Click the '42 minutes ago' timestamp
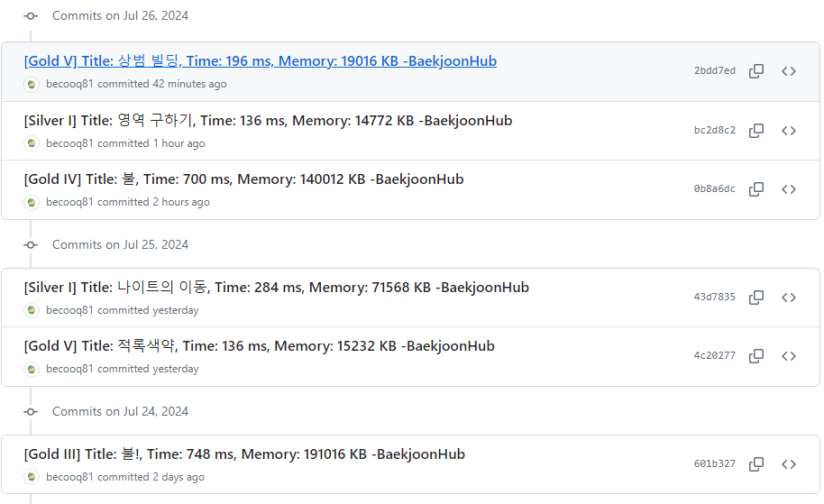The image size is (824, 504). coord(189,84)
